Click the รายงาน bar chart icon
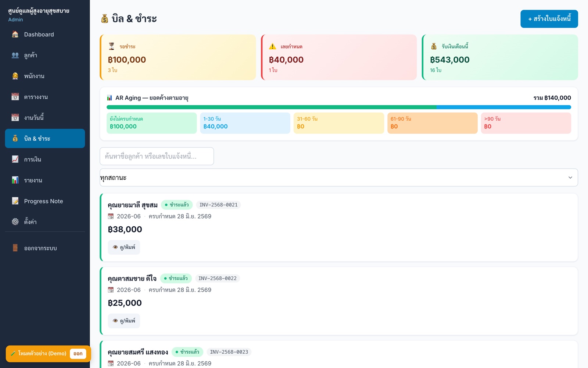Image resolution: width=588 pixels, height=368 pixels. point(15,180)
